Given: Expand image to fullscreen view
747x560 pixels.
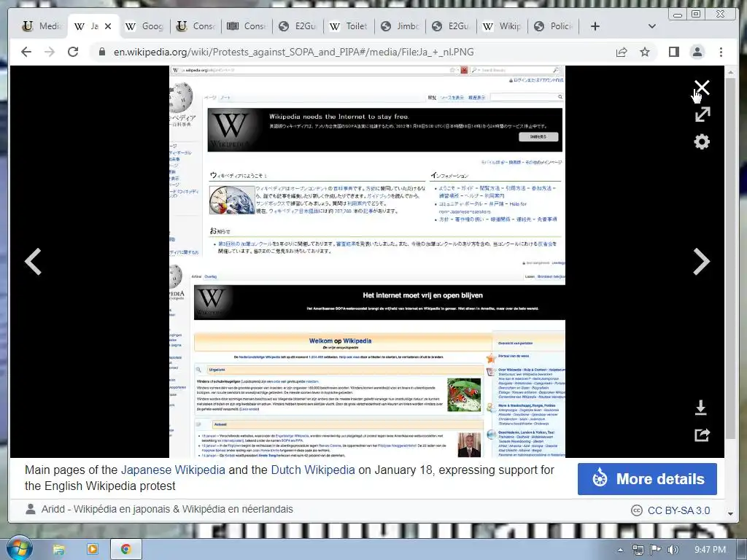Looking at the screenshot, I should coord(703,114).
